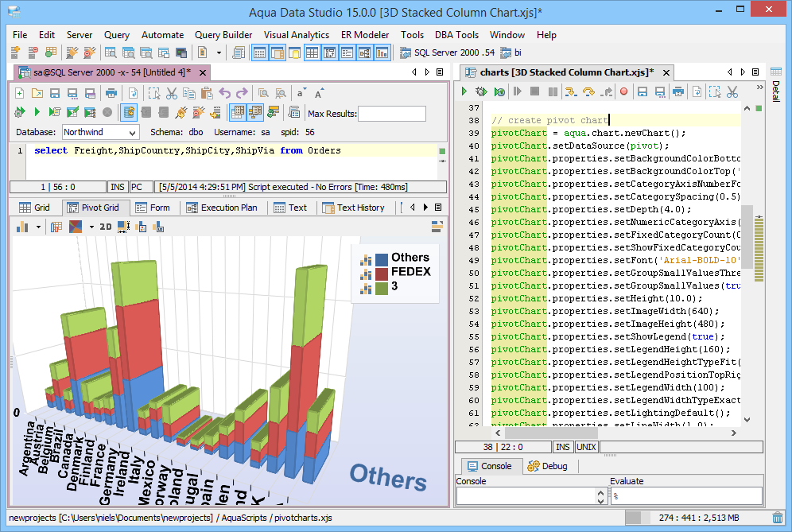
Task: Show next result tab with right arrow
Action: 425,207
